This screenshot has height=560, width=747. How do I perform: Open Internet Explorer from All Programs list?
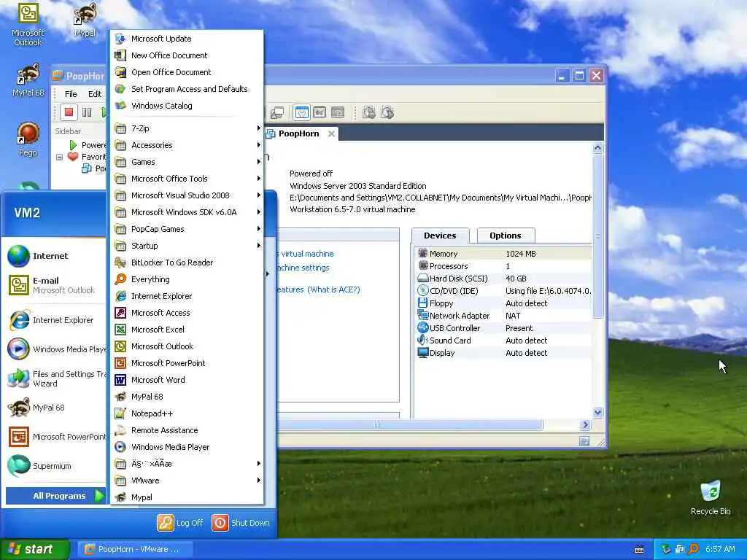(x=187, y=296)
